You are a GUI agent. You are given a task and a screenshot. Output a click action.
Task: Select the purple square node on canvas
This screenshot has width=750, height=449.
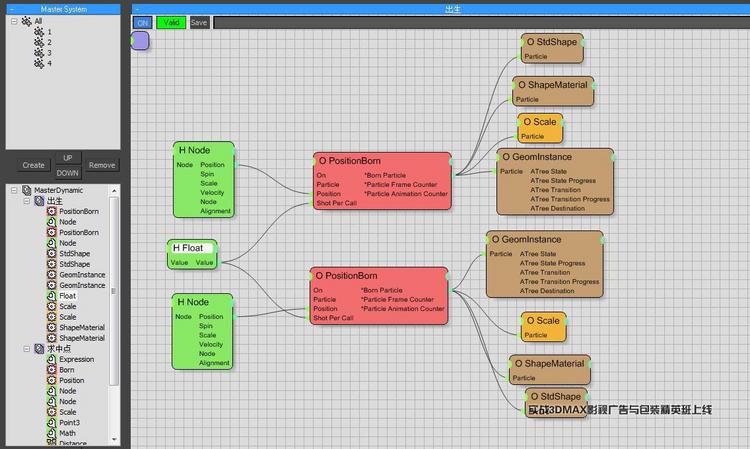click(140, 41)
